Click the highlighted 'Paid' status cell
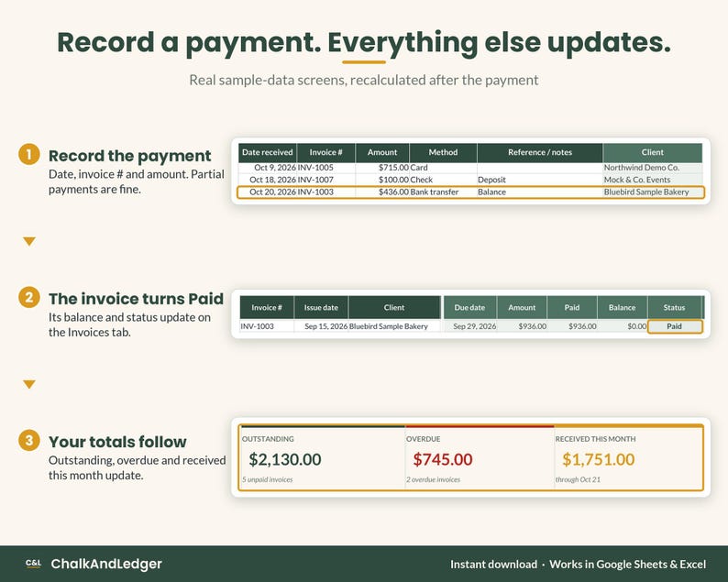Image resolution: width=728 pixels, height=582 pixels. tap(675, 326)
